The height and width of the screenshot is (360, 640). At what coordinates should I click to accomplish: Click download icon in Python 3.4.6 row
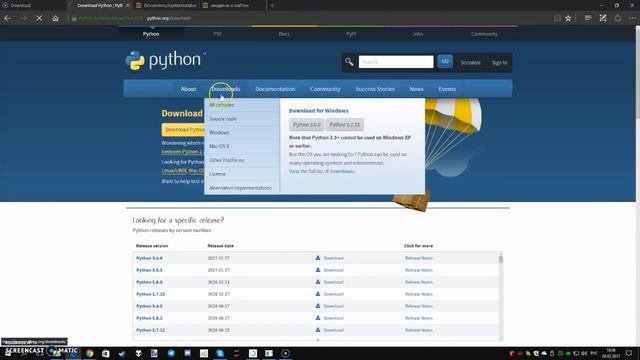[318, 258]
